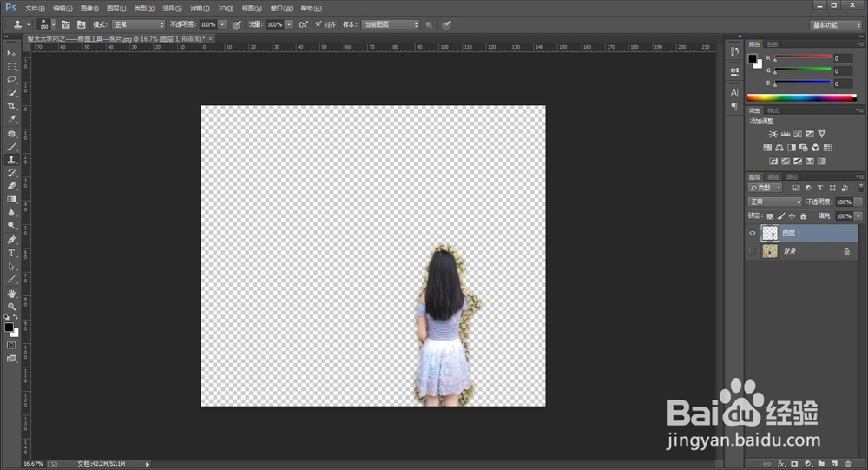Image resolution: width=868 pixels, height=470 pixels.
Task: Open the 文件 menu
Action: (35, 9)
